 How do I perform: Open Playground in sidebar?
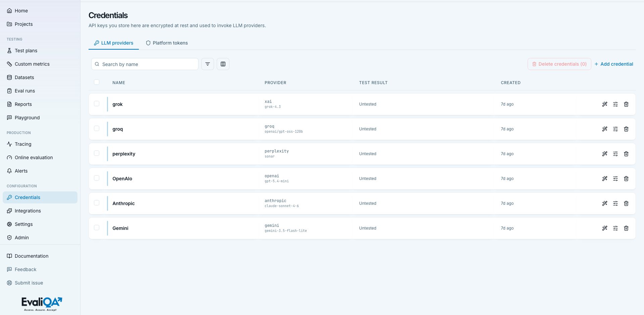click(x=40, y=118)
